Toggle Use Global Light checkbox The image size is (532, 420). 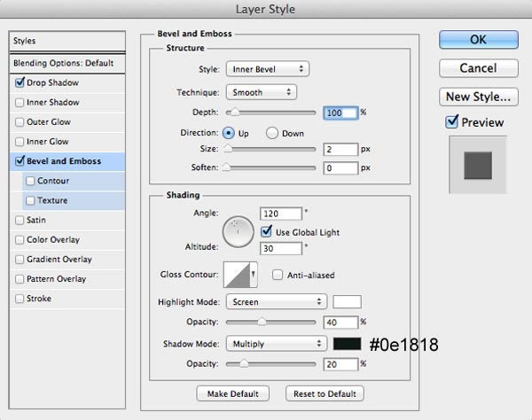pos(266,232)
